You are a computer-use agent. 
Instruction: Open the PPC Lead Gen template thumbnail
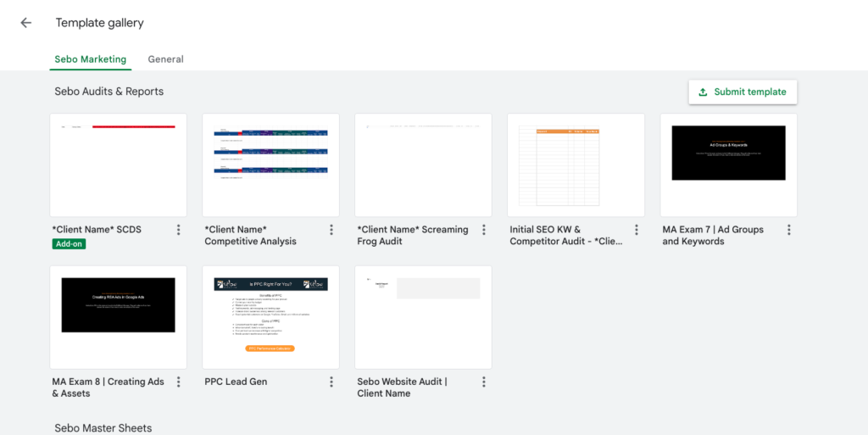click(x=271, y=317)
